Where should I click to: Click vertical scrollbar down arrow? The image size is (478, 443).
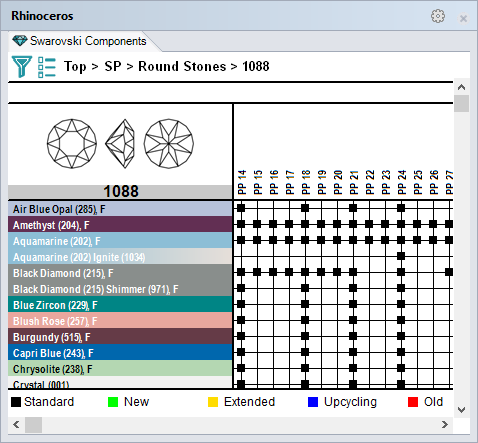[461, 409]
